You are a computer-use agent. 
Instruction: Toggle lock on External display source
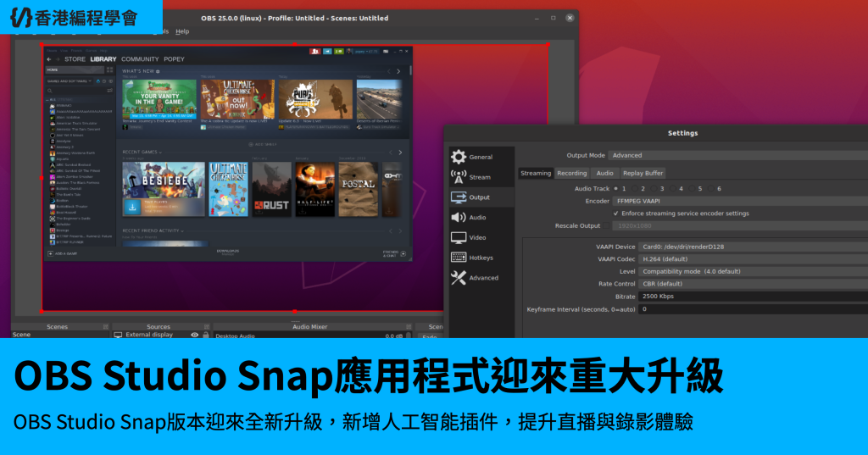pos(206,335)
